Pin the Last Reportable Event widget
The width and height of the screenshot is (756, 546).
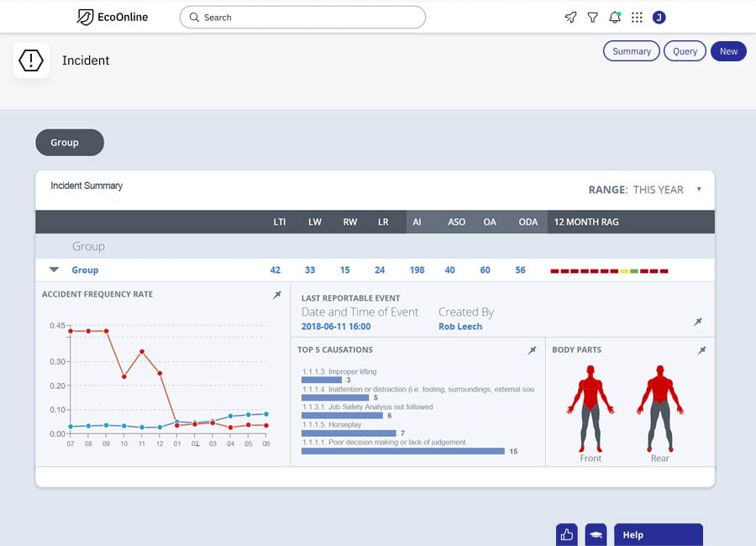[x=698, y=322]
